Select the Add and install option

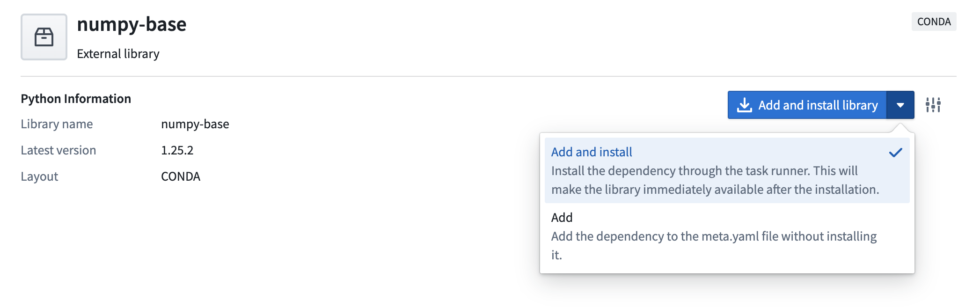point(727,170)
